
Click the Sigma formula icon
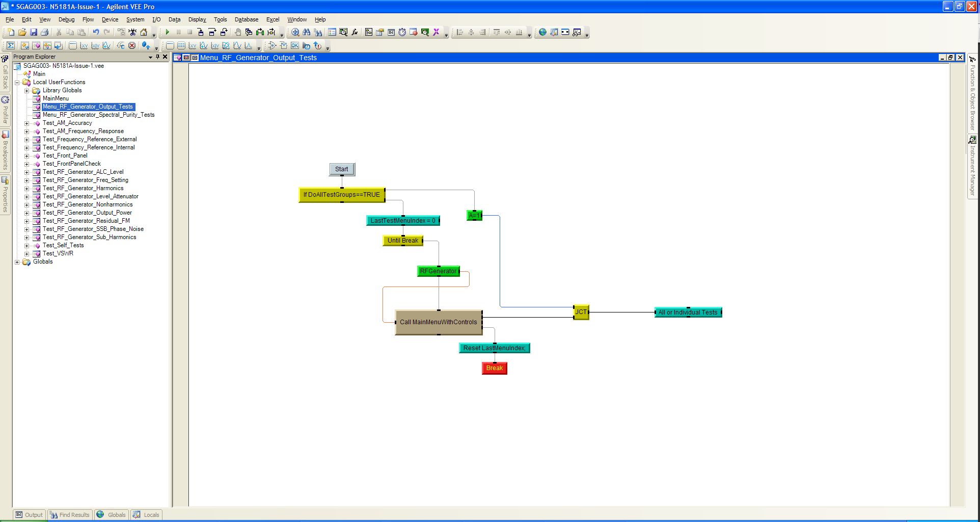click(x=10, y=46)
